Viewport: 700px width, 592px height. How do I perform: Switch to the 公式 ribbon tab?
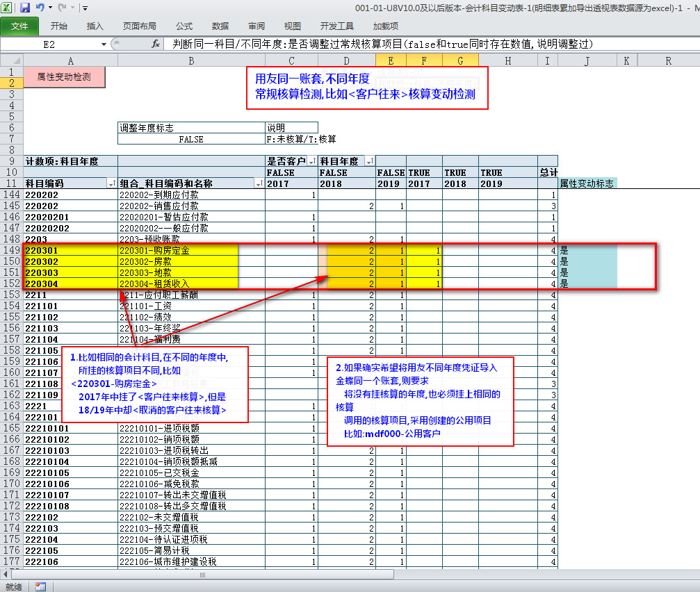[184, 26]
